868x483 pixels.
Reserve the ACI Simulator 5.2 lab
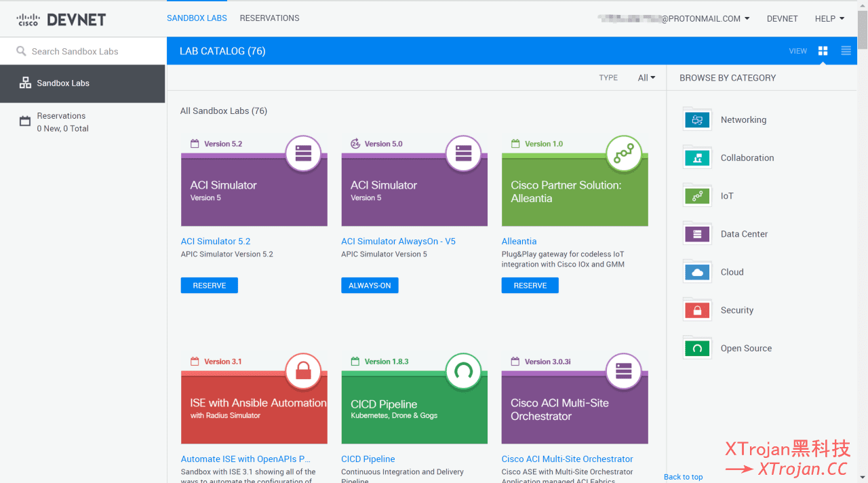[x=209, y=286]
